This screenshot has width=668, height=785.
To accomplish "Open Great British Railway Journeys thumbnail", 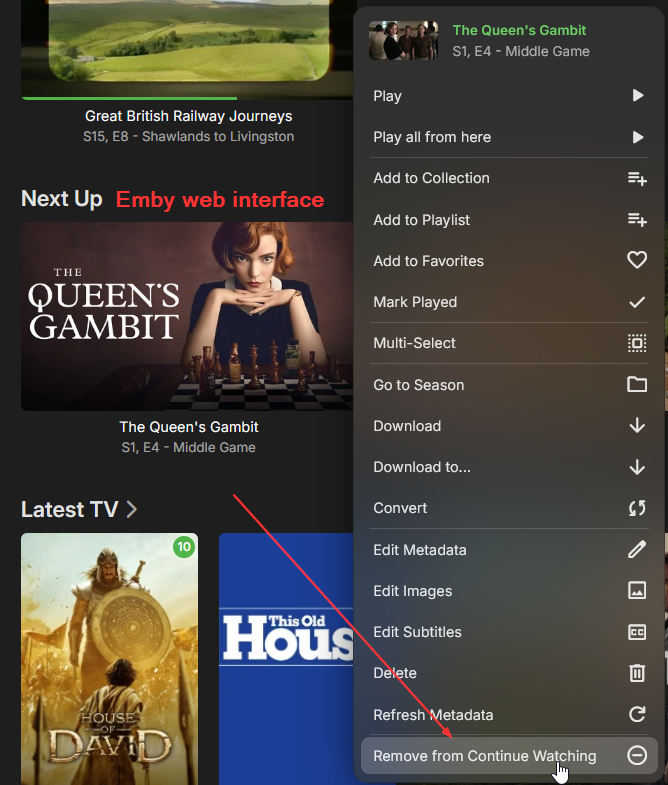I will coord(187,48).
